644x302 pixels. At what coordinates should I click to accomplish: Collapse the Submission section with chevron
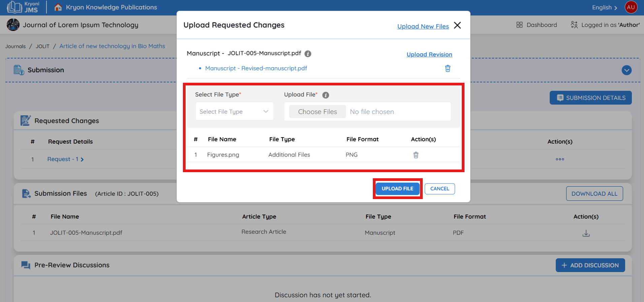click(x=626, y=70)
